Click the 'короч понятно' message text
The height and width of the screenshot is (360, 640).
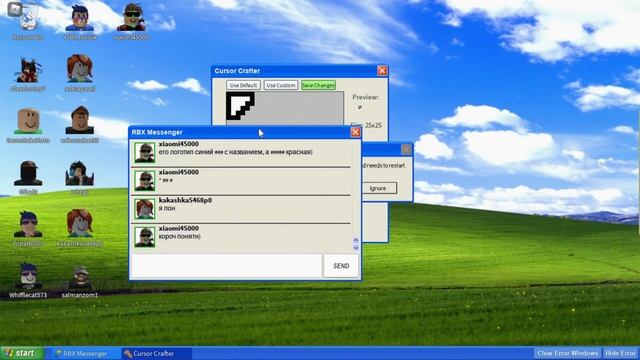tap(180, 236)
